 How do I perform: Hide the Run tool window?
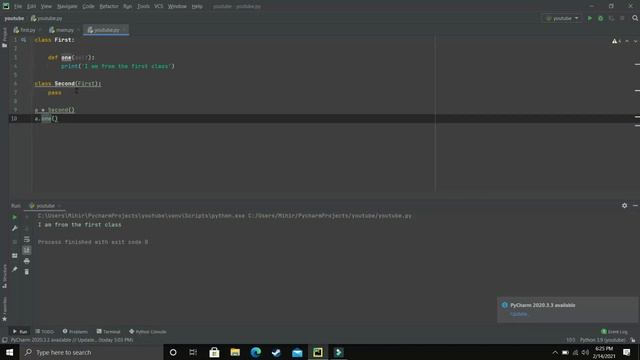(x=635, y=206)
